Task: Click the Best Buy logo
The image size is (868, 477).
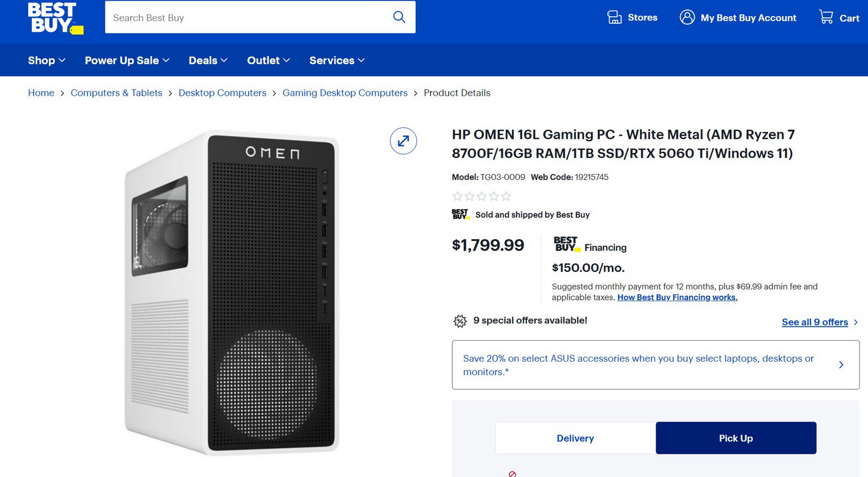Action: coord(55,18)
